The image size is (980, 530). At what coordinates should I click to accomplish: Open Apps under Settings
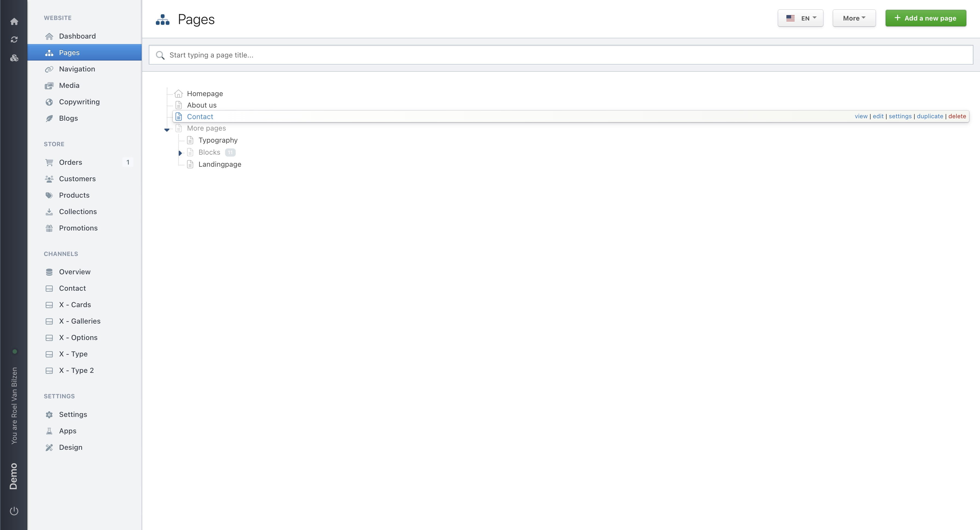tap(68, 431)
